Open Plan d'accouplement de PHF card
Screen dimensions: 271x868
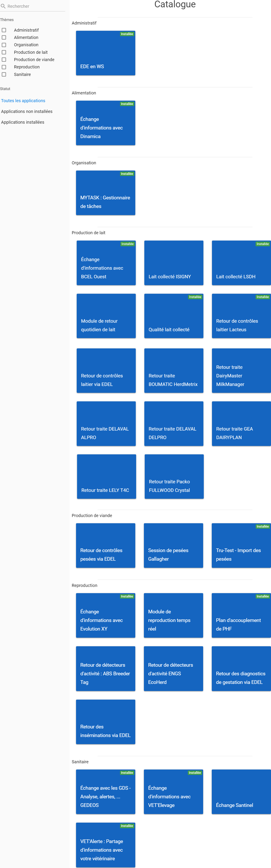tap(241, 615)
